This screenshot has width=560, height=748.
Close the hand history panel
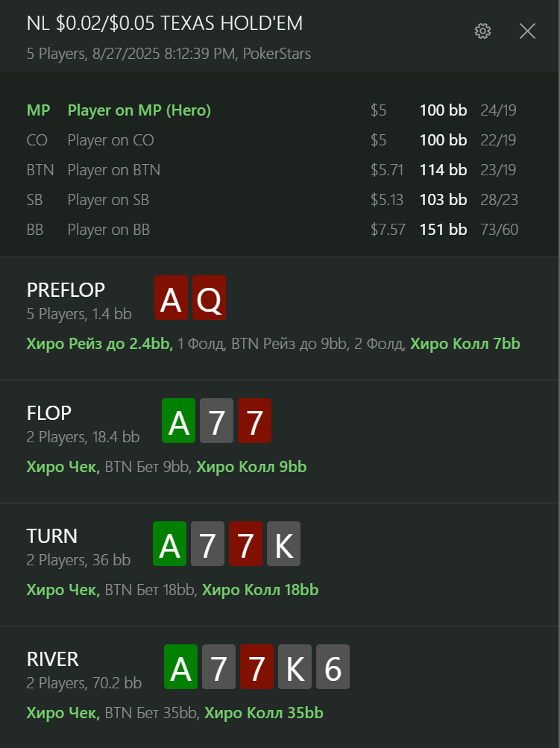pos(527,31)
